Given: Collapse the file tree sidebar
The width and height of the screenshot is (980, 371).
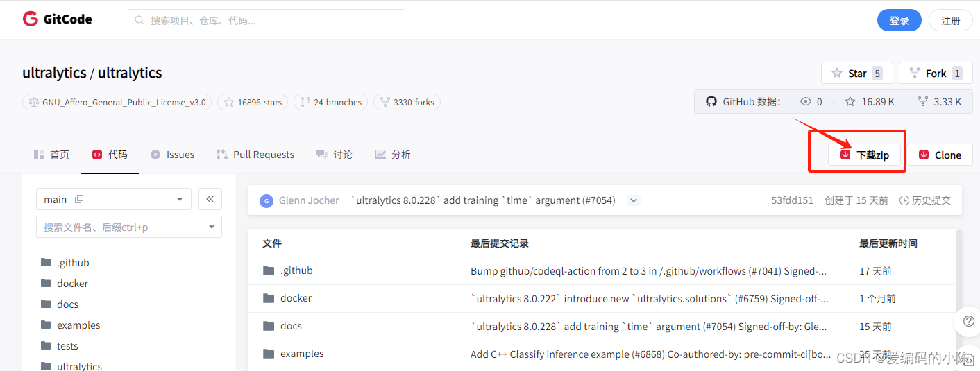Looking at the screenshot, I should click(210, 199).
